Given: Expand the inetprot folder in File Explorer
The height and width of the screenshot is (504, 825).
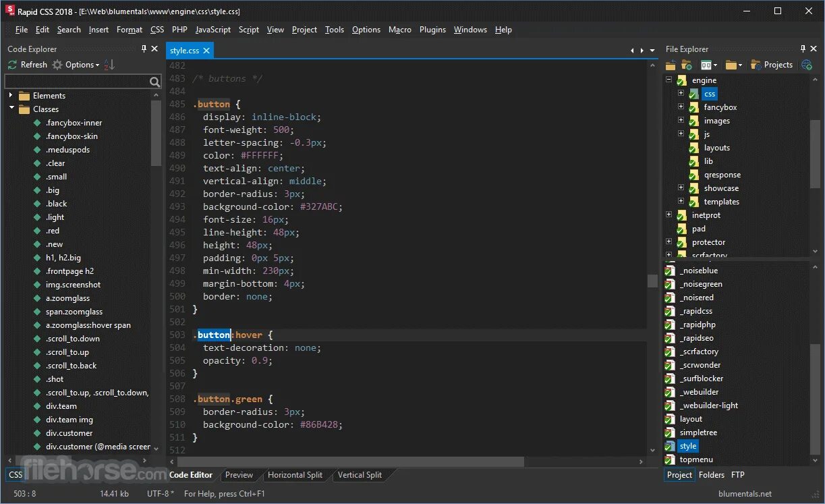Looking at the screenshot, I should click(x=668, y=215).
